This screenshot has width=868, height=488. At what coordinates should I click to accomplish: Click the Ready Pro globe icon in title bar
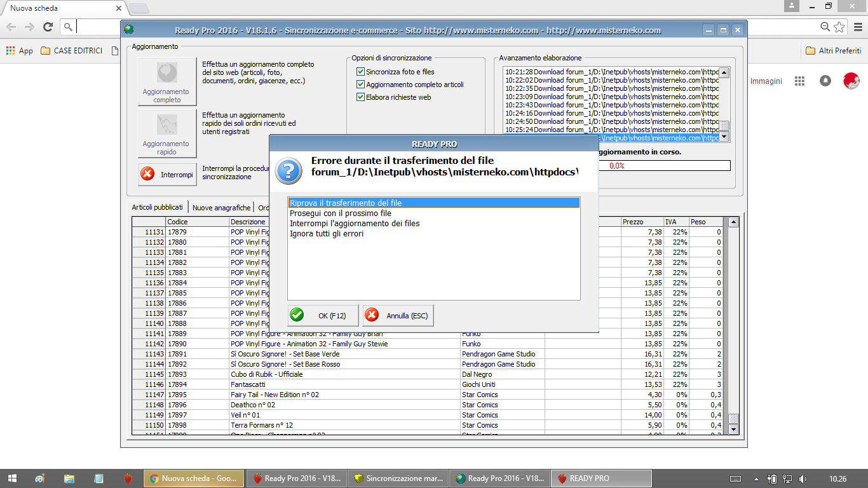(130, 30)
